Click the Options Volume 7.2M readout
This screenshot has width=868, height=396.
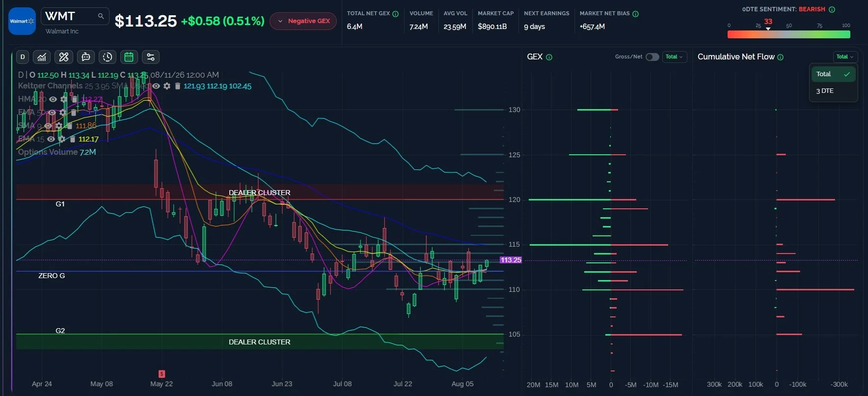(57, 152)
